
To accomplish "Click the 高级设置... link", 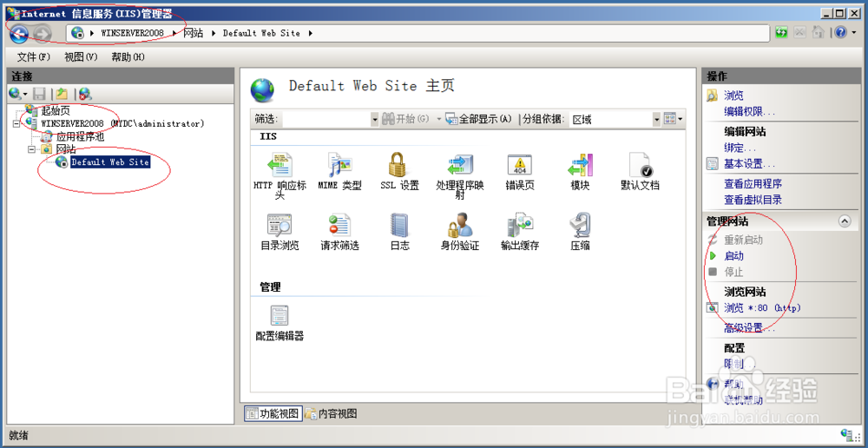I will [750, 328].
